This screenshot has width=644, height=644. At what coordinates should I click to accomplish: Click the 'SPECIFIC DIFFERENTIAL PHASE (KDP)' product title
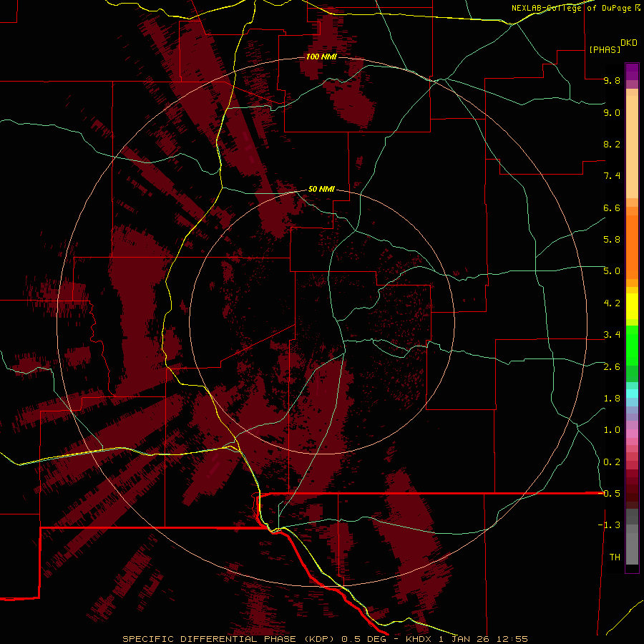coord(229,639)
